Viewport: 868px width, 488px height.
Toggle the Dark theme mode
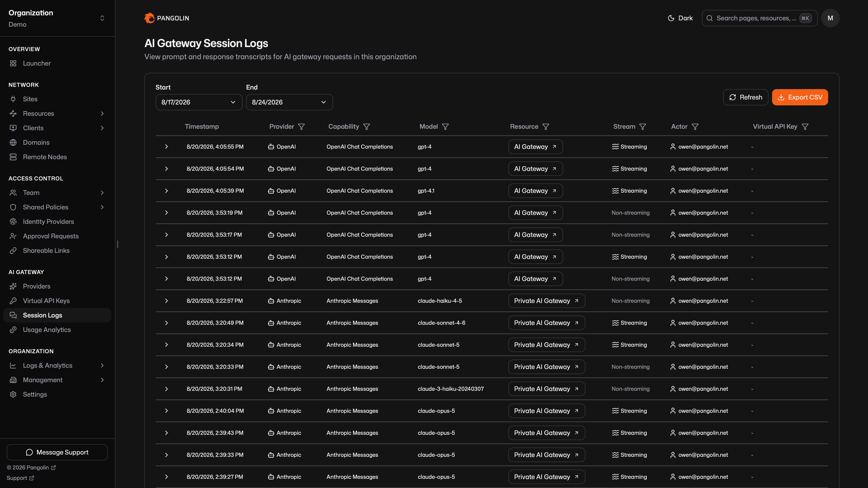tap(680, 18)
